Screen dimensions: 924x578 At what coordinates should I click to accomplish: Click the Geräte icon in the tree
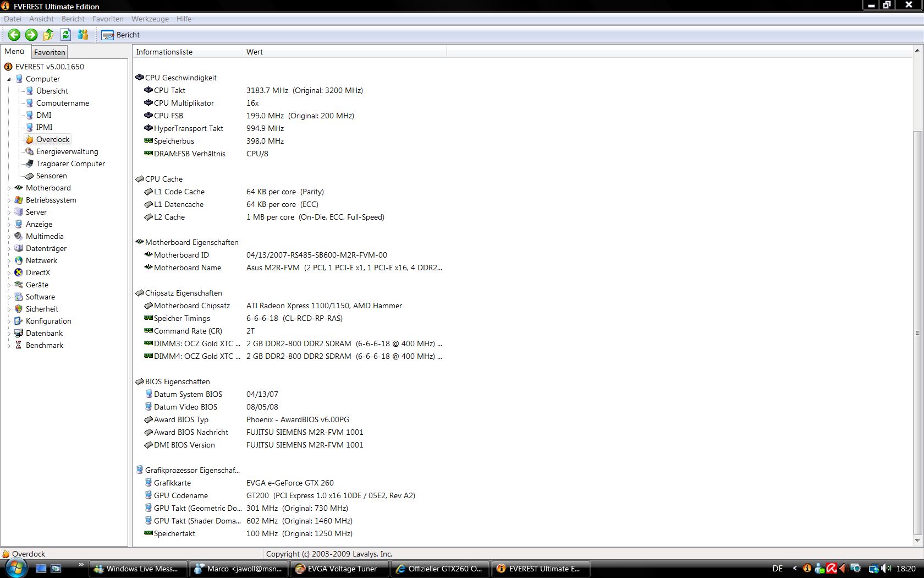pos(19,285)
